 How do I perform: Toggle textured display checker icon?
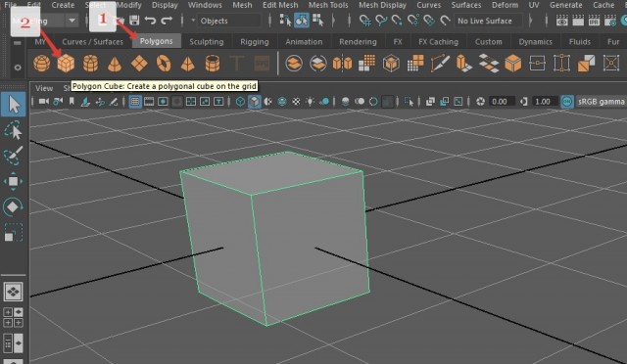296,102
